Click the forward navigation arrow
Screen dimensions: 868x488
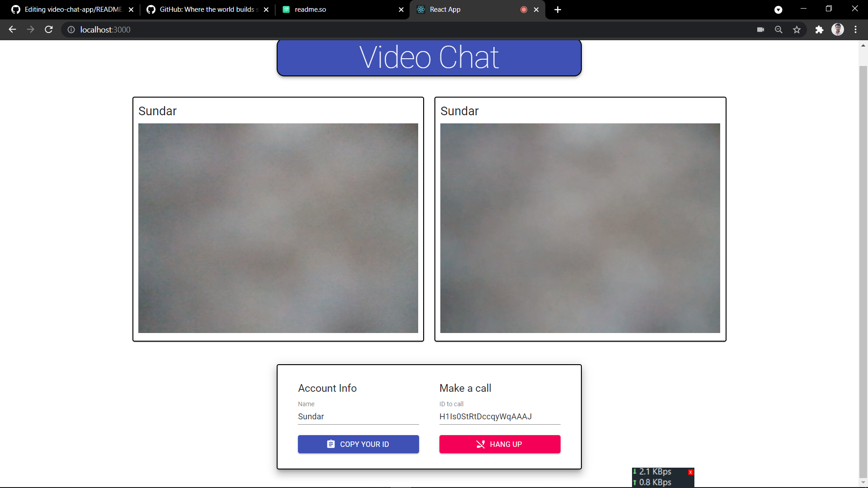(x=30, y=29)
